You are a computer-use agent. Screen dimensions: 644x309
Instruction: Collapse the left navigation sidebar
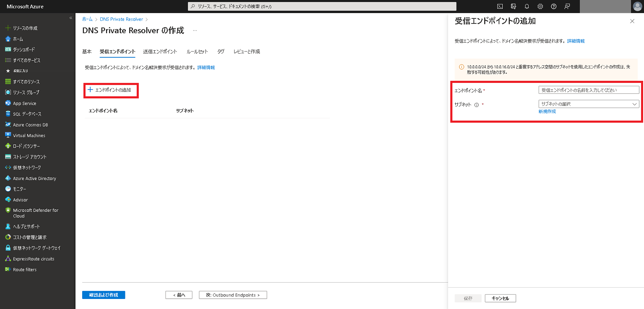[70, 18]
